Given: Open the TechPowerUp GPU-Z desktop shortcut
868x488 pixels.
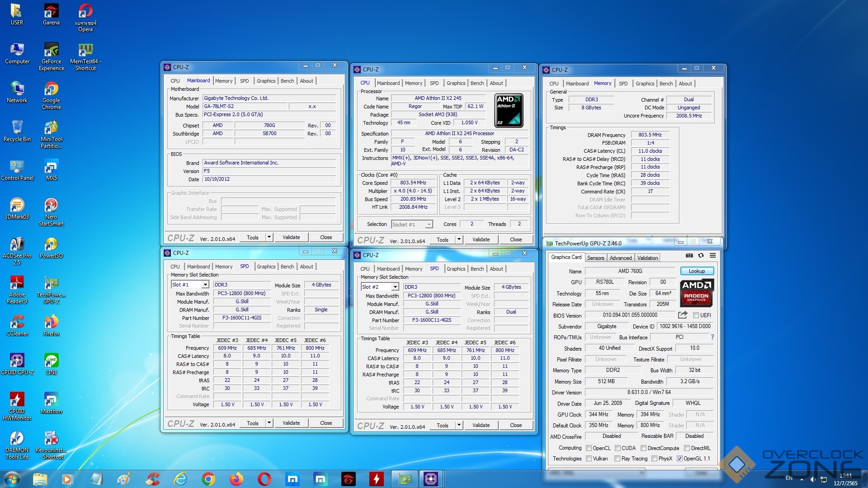Looking at the screenshot, I should click(51, 284).
